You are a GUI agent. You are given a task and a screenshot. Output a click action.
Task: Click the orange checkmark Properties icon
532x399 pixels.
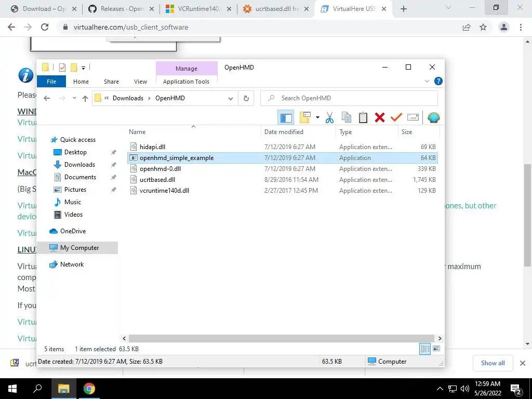[396, 117]
